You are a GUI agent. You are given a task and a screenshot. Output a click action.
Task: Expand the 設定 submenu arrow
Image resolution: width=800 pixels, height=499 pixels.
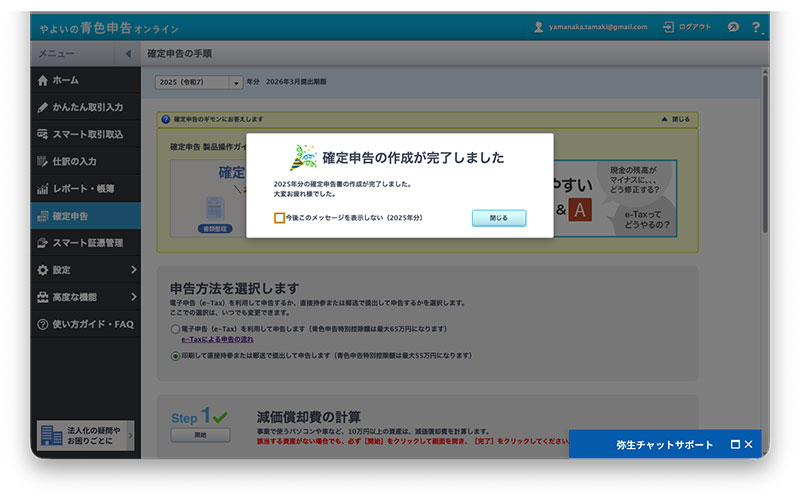coord(133,270)
